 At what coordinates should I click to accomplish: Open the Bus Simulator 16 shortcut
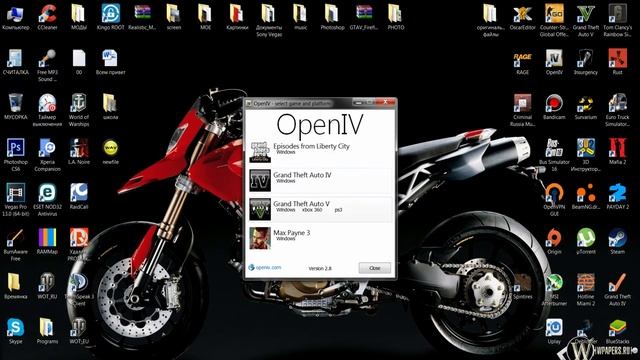click(554, 155)
